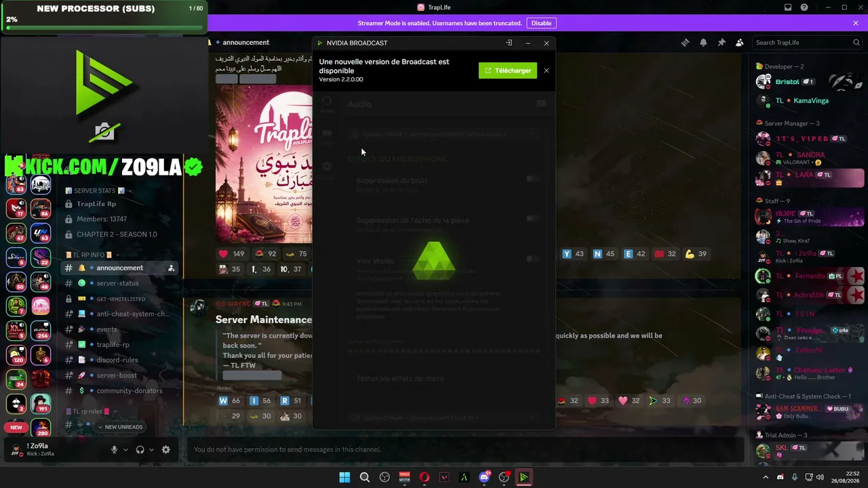
Task: Dismiss the Streamer Mode banner
Action: coord(856,23)
